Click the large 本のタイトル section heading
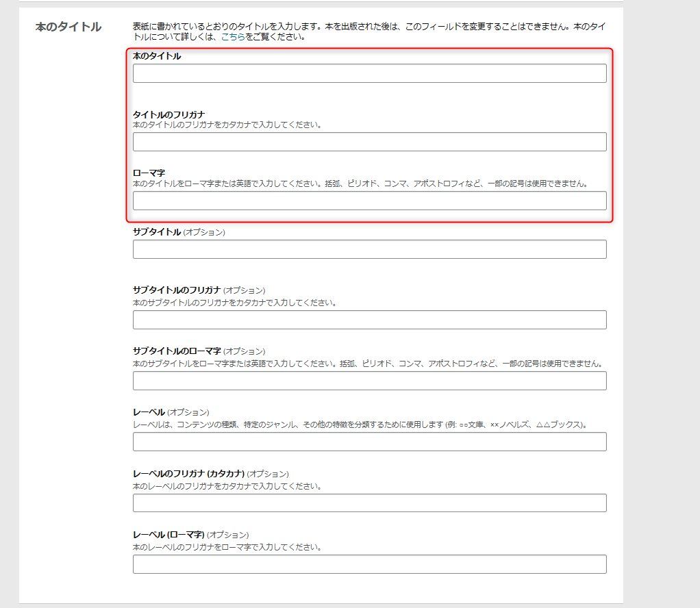 point(68,27)
